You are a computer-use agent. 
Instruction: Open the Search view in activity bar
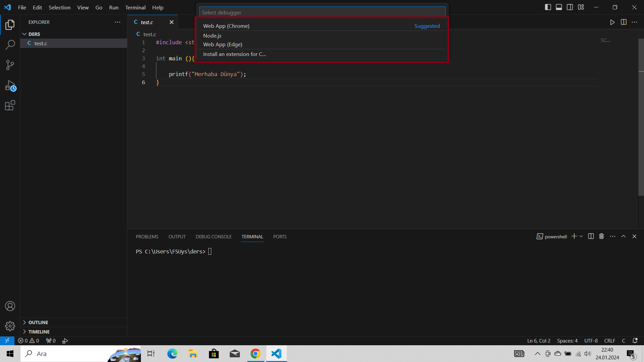tap(10, 45)
